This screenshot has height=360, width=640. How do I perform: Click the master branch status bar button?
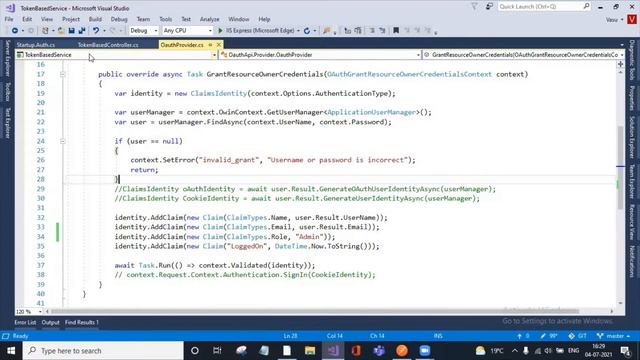point(613,336)
